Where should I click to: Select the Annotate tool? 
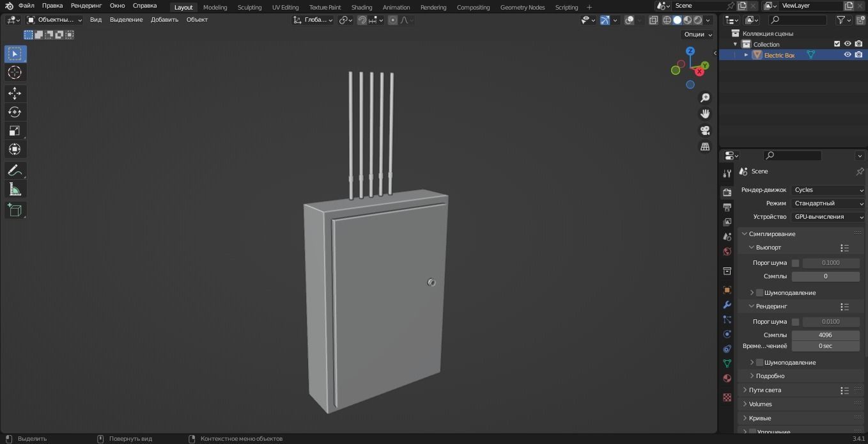point(14,170)
